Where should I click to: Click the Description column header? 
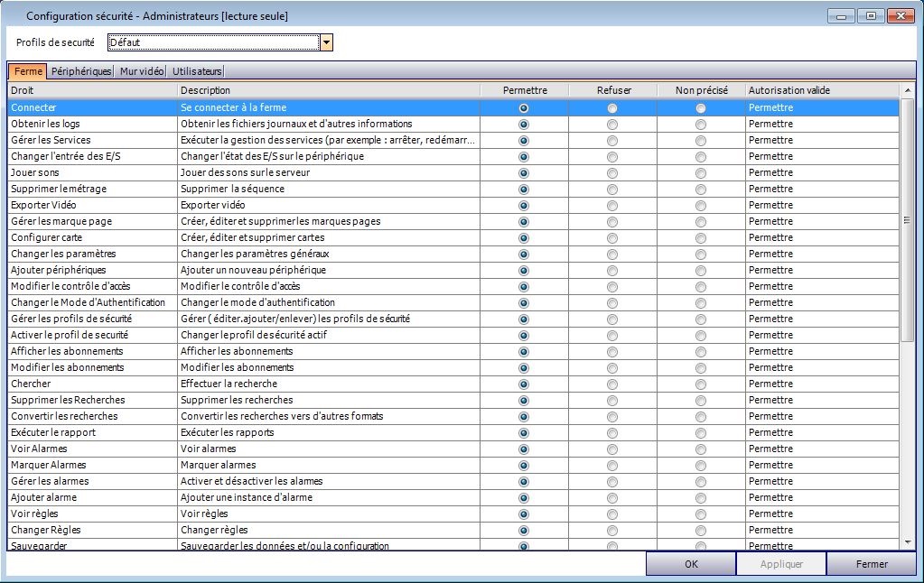tap(329, 90)
